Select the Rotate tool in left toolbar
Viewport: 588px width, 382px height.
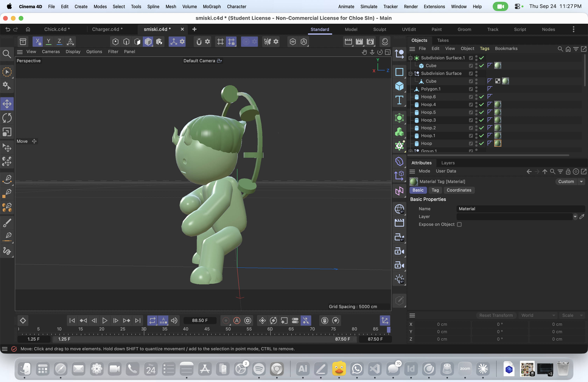click(7, 118)
